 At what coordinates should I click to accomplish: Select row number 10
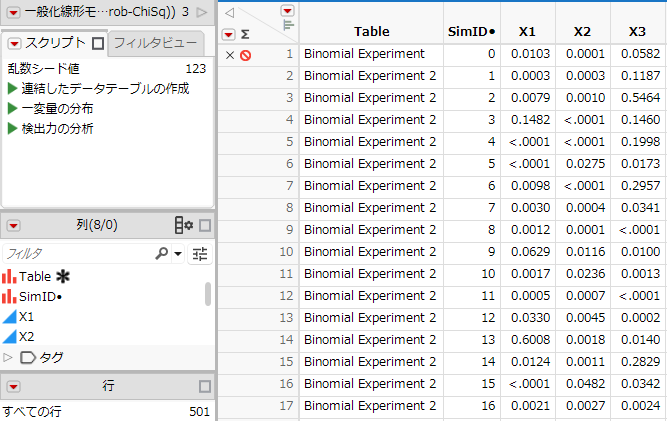coord(286,252)
